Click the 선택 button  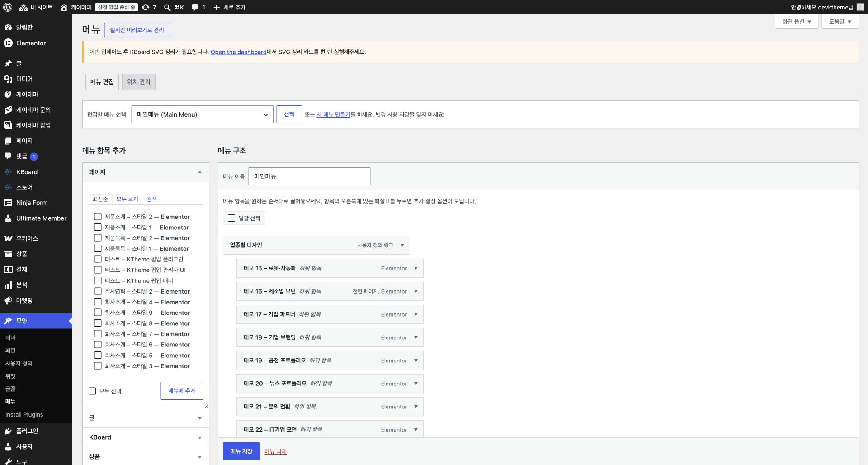tap(289, 114)
